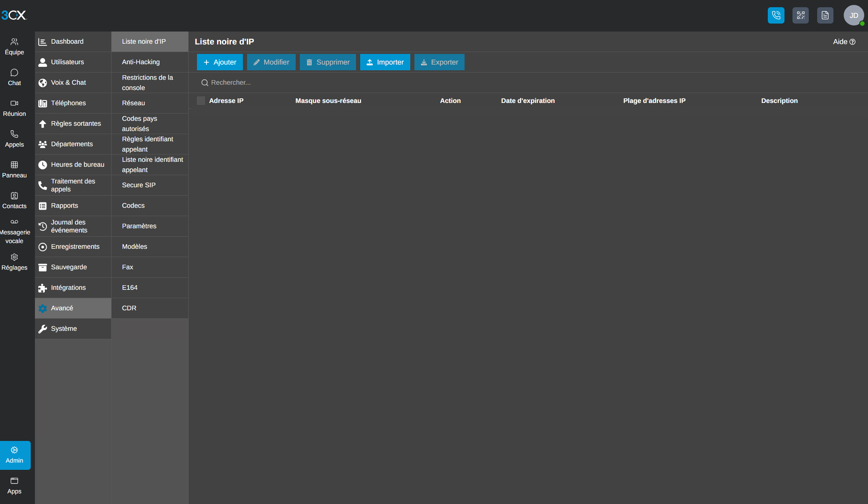Image resolution: width=868 pixels, height=504 pixels.
Task: Open Traitement des appels
Action: coord(73,185)
